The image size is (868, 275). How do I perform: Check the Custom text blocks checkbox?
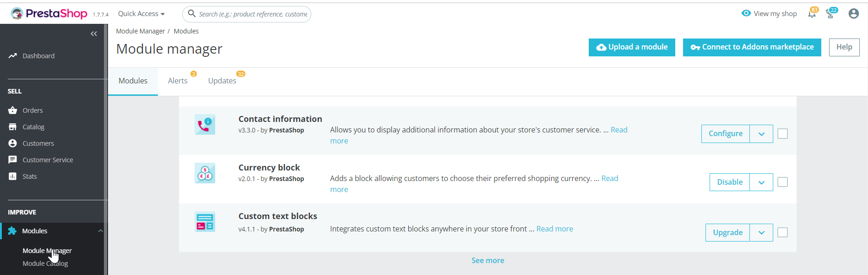click(x=783, y=233)
